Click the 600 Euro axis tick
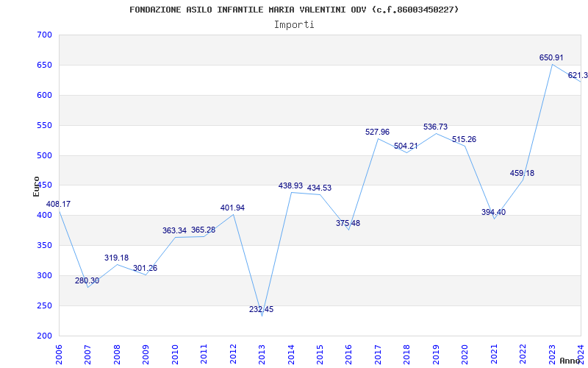 click(44, 96)
